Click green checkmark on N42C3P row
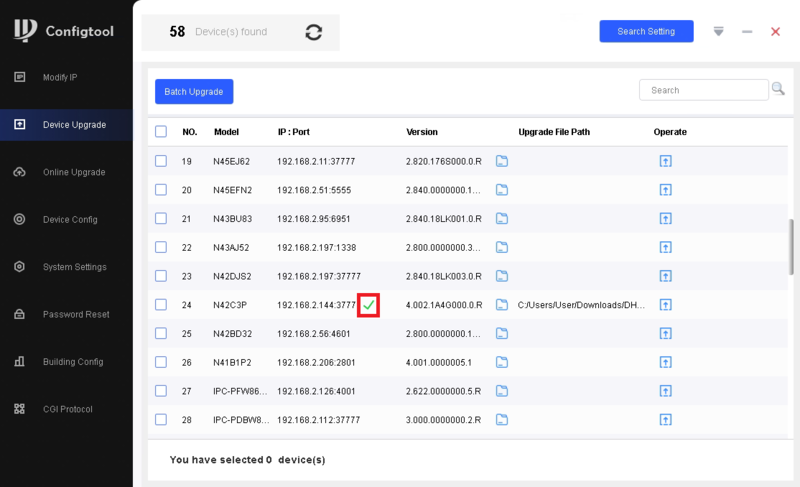This screenshot has height=487, width=800. click(x=369, y=305)
